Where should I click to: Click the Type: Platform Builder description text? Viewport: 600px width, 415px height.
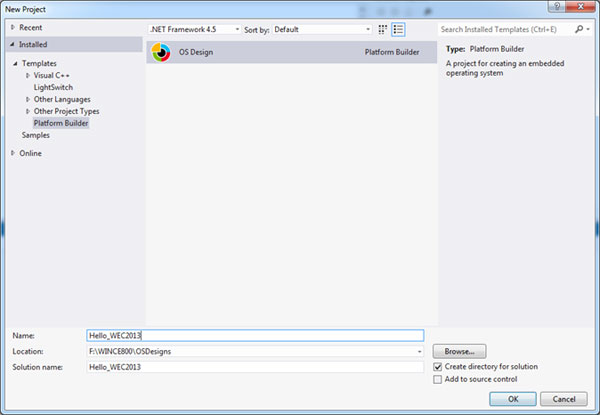tap(485, 49)
